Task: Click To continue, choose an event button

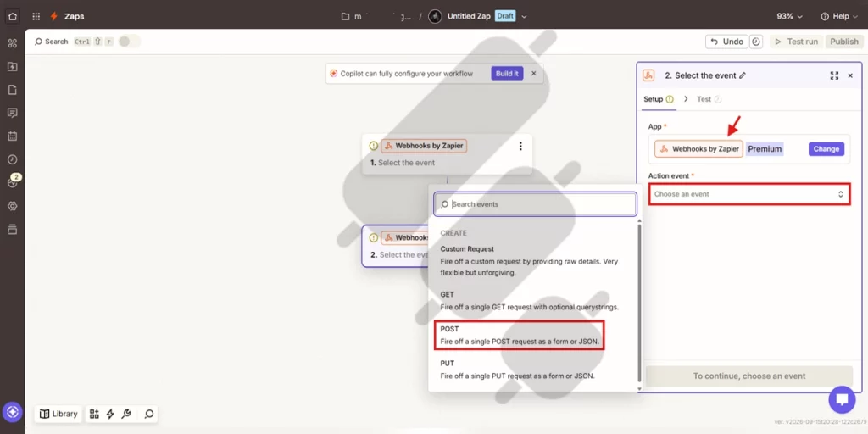Action: tap(749, 376)
